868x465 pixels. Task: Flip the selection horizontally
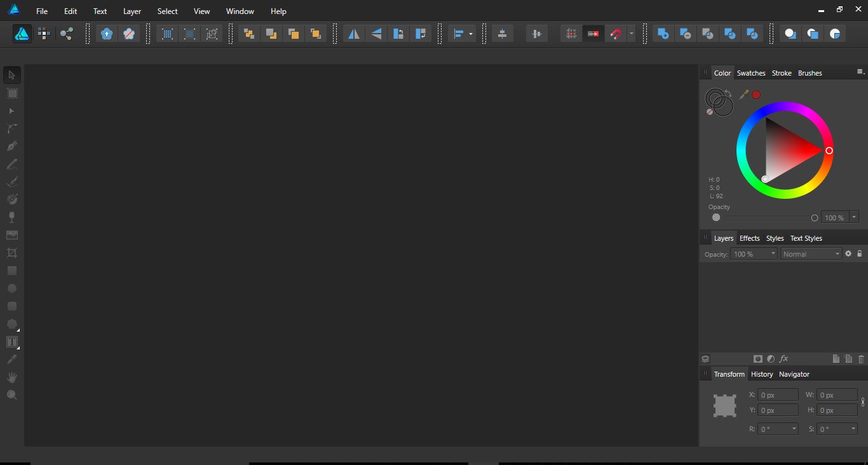353,33
